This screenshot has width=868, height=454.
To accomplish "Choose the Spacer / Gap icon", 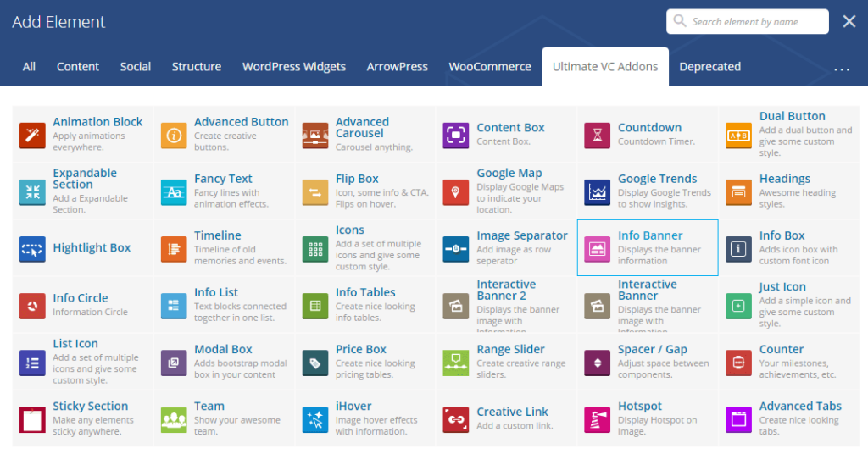I will pyautogui.click(x=598, y=363).
